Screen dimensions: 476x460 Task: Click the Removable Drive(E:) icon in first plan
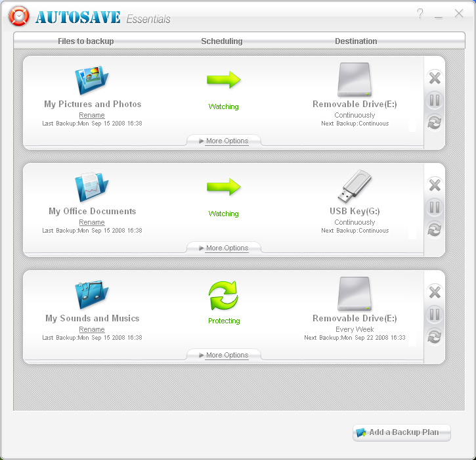(355, 80)
